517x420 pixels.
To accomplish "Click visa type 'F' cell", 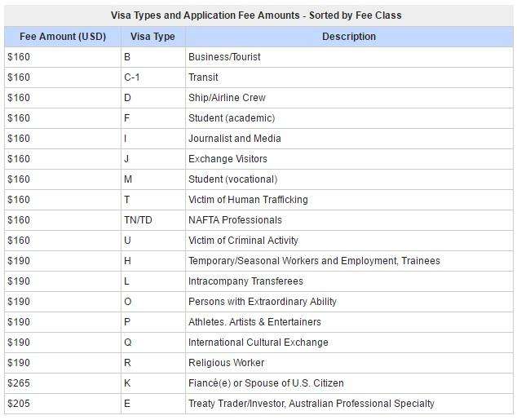I will (153, 118).
